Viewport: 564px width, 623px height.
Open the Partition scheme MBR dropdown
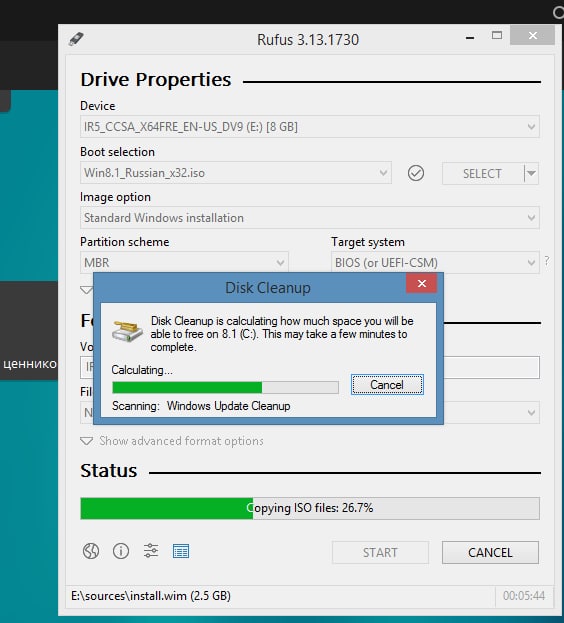tap(184, 263)
